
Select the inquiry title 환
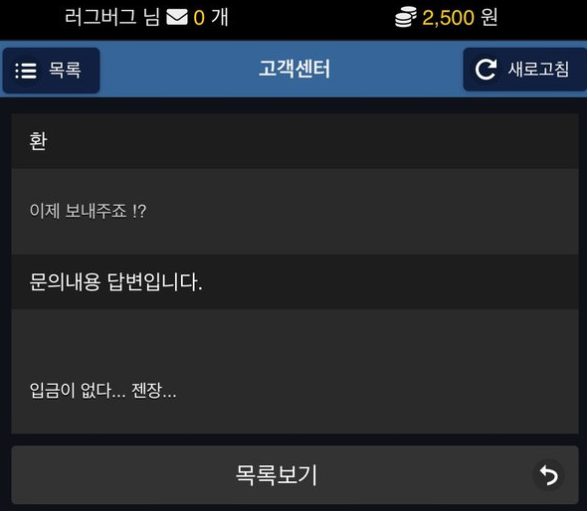[x=38, y=141]
